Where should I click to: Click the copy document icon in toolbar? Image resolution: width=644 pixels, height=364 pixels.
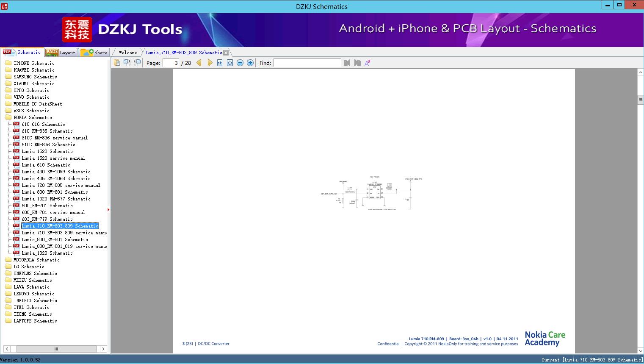pyautogui.click(x=117, y=63)
